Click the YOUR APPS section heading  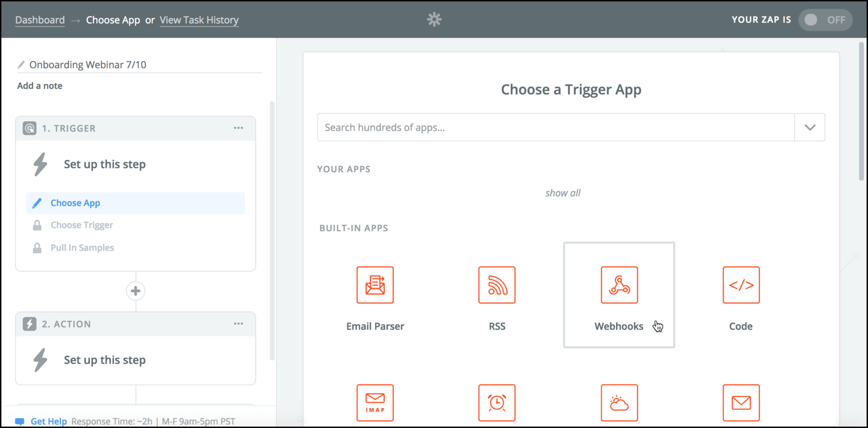tap(344, 169)
